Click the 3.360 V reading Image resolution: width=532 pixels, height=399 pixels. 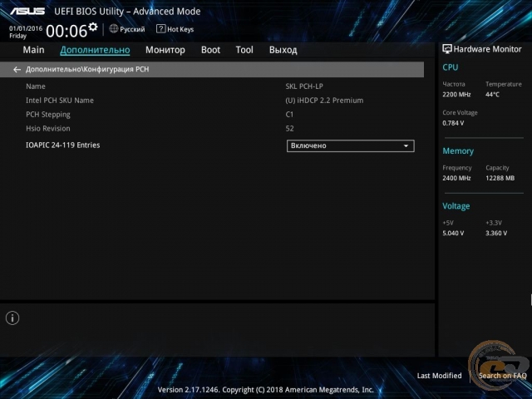pos(496,233)
